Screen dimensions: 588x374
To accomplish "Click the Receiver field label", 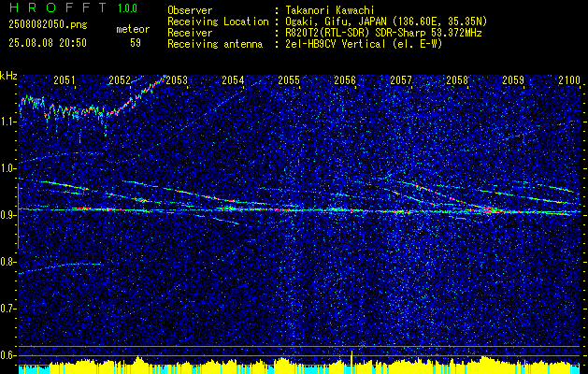I will tap(190, 33).
